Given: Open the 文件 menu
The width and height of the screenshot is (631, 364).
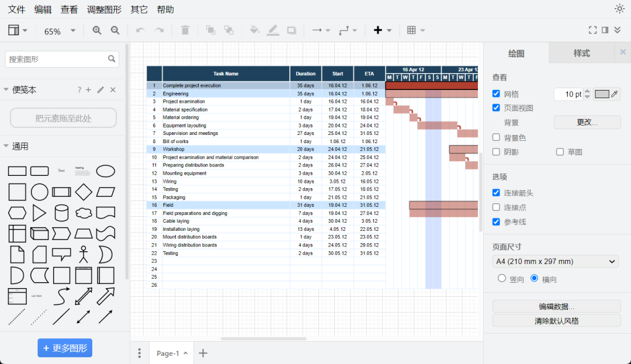Looking at the screenshot, I should [16, 9].
